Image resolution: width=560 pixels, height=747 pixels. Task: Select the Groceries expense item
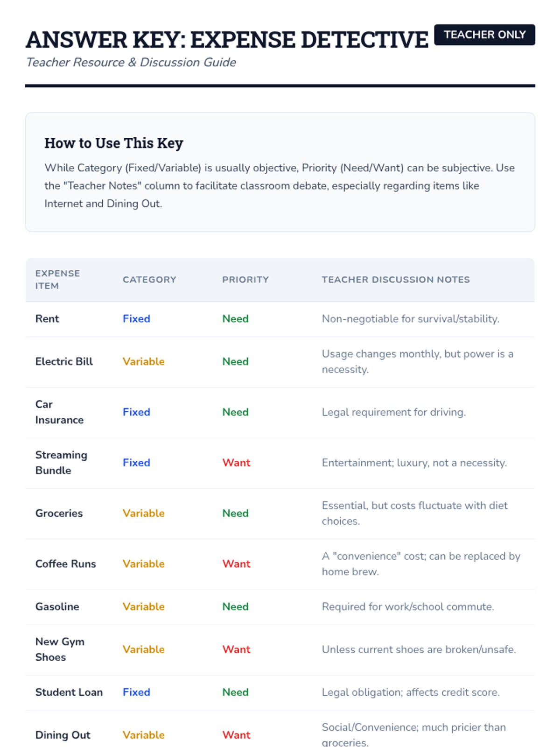click(x=59, y=514)
